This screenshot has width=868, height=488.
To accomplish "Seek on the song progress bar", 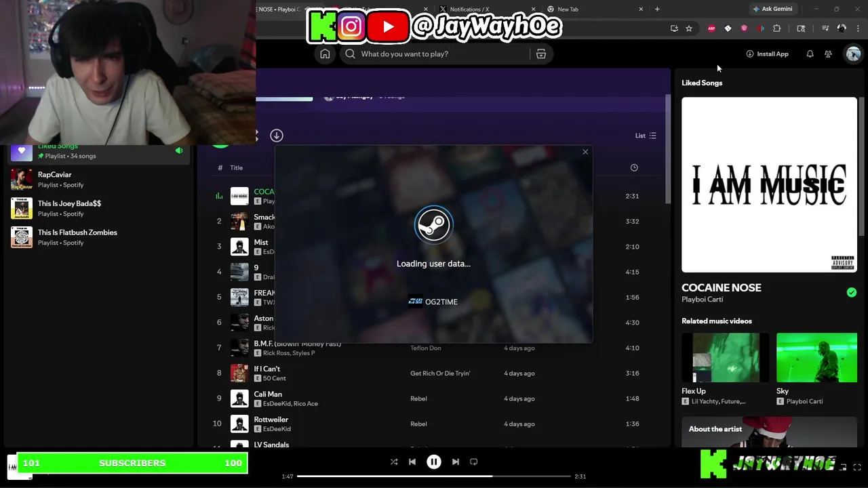I will pos(434,476).
